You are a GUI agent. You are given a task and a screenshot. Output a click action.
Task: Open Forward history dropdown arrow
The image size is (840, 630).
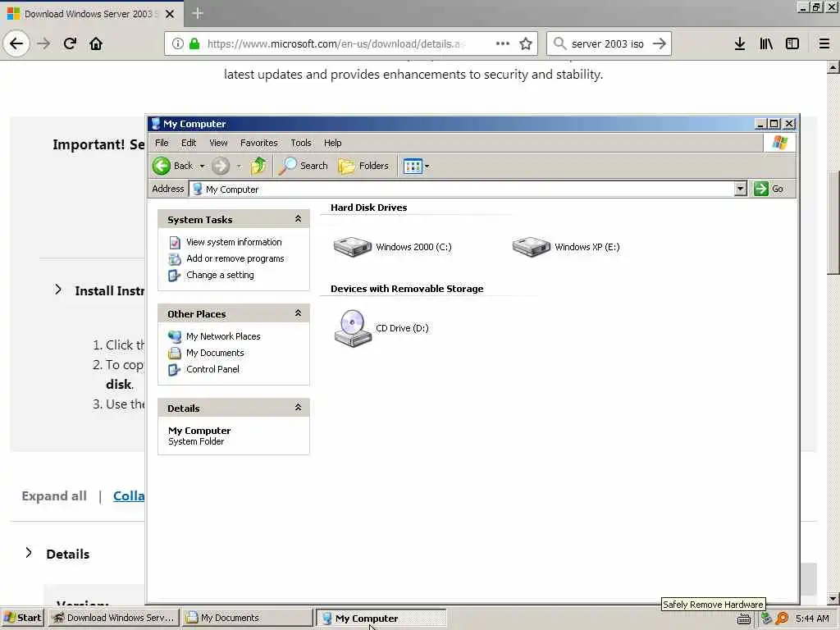[x=240, y=166]
